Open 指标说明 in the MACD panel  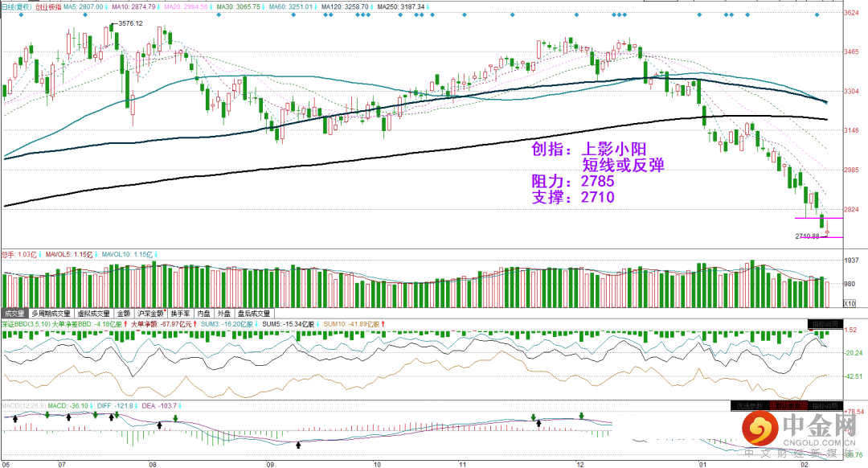[825, 406]
